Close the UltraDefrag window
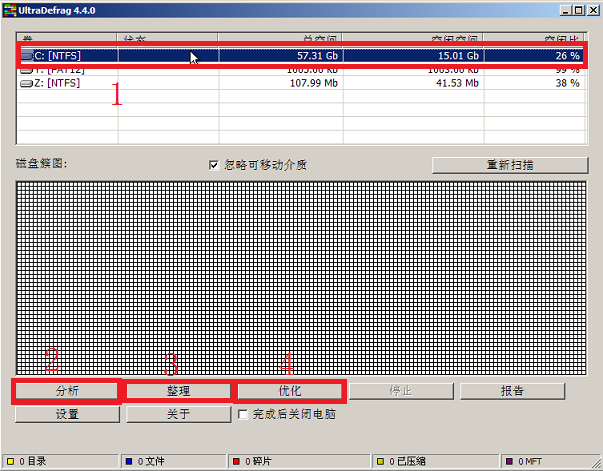This screenshot has width=603, height=471. click(x=593, y=10)
